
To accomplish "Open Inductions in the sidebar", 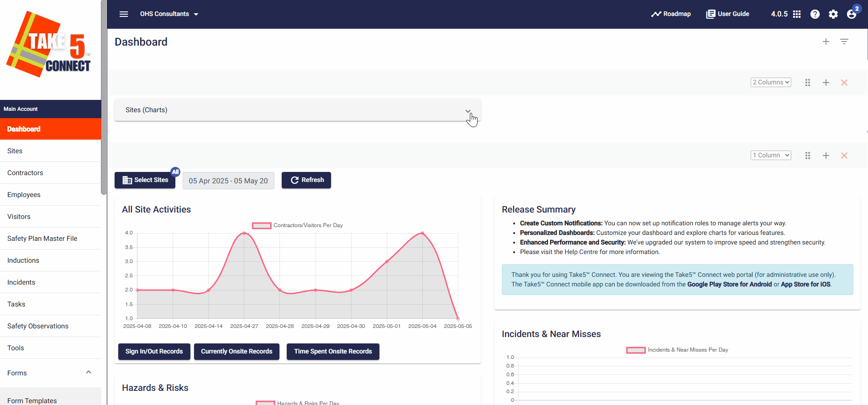I will (x=51, y=260).
